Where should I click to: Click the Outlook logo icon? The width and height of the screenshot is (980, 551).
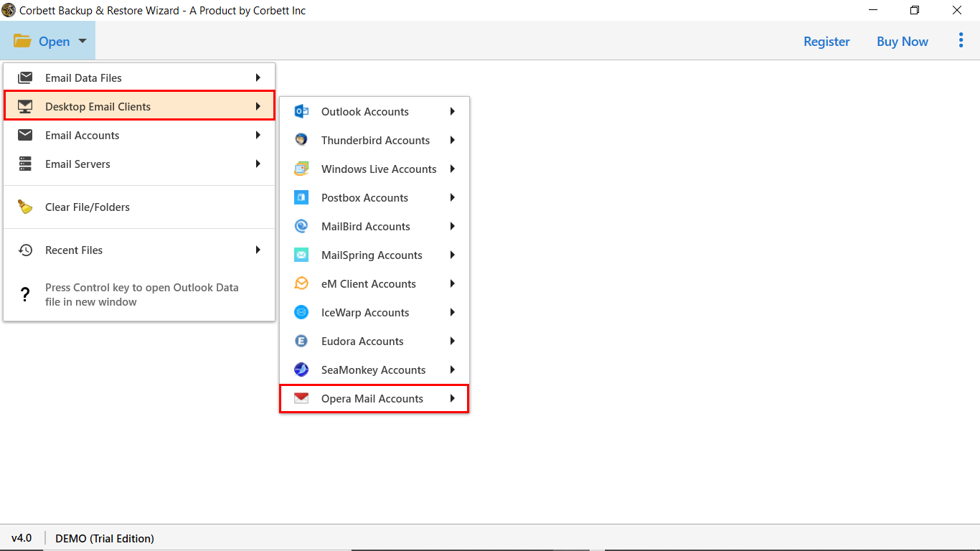click(301, 111)
